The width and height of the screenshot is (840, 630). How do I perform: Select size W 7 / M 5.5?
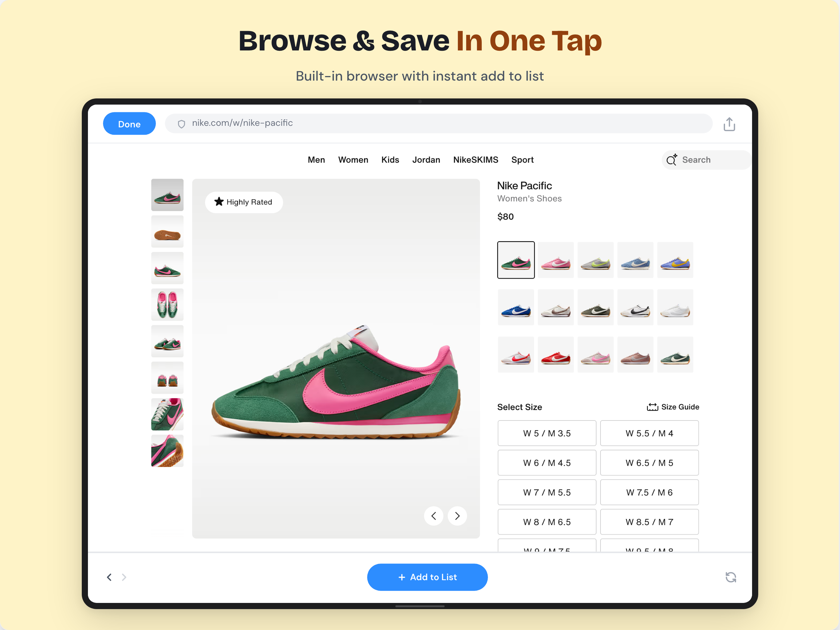click(547, 492)
